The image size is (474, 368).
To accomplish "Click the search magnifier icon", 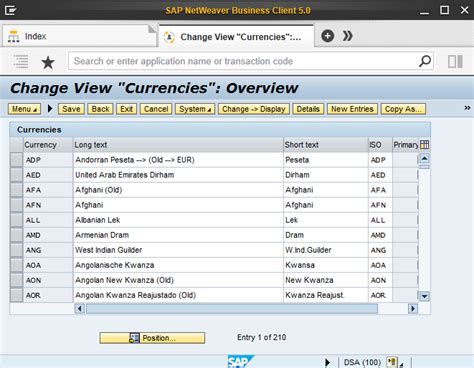I will (425, 61).
